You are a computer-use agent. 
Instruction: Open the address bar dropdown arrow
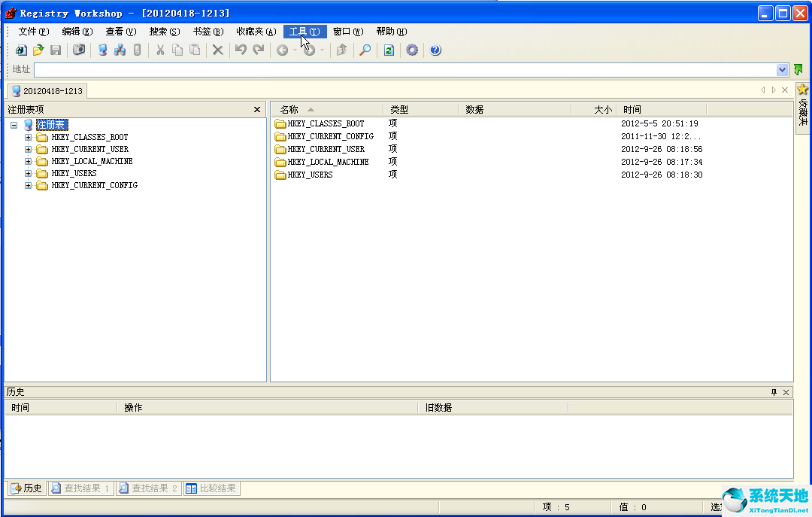pyautogui.click(x=782, y=69)
